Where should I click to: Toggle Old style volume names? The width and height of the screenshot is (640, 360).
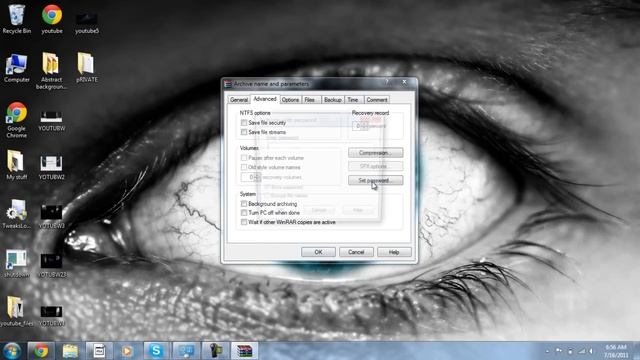click(x=244, y=167)
